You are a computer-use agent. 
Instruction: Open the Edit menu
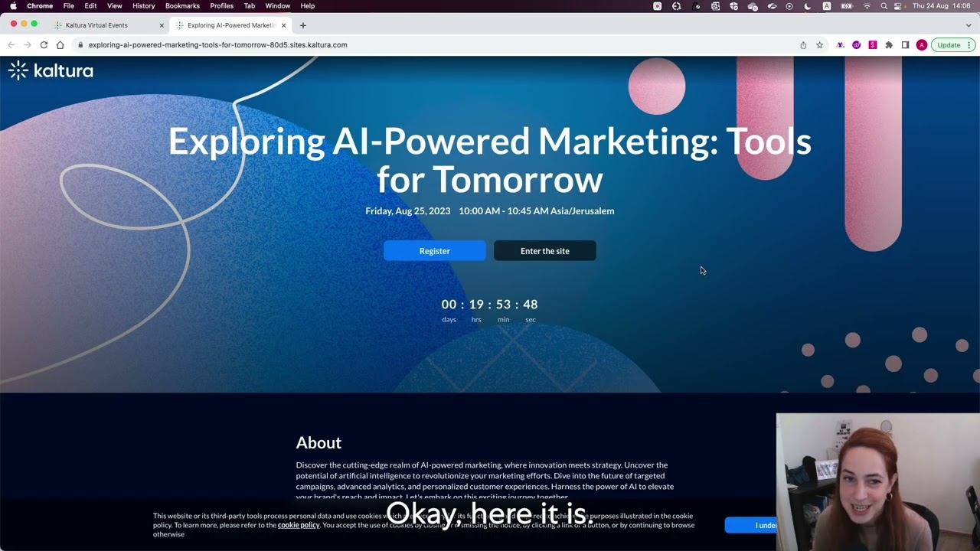(x=90, y=6)
